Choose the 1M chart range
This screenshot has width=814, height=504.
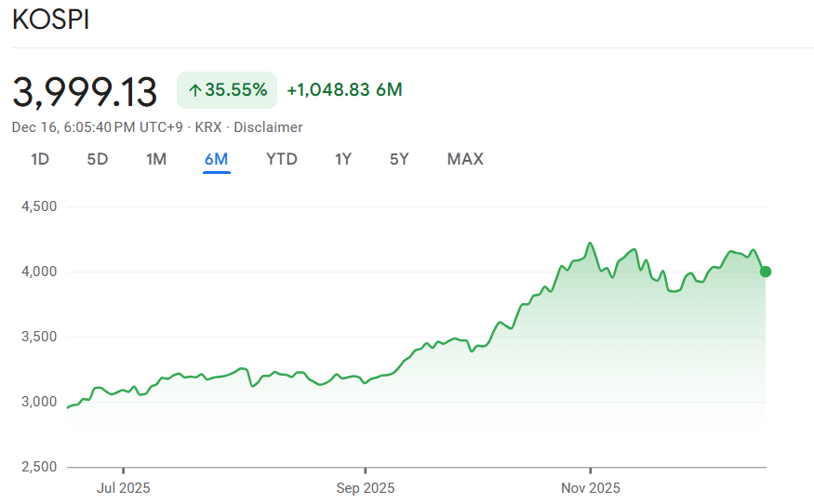[x=156, y=159]
